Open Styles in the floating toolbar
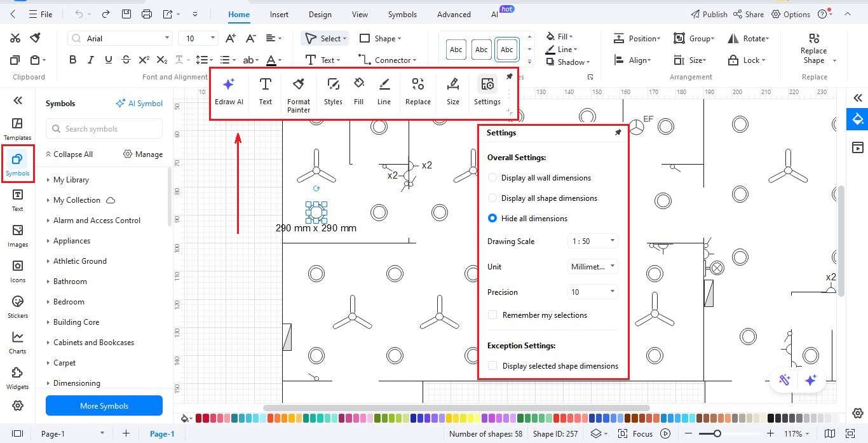868x443 pixels. [333, 92]
